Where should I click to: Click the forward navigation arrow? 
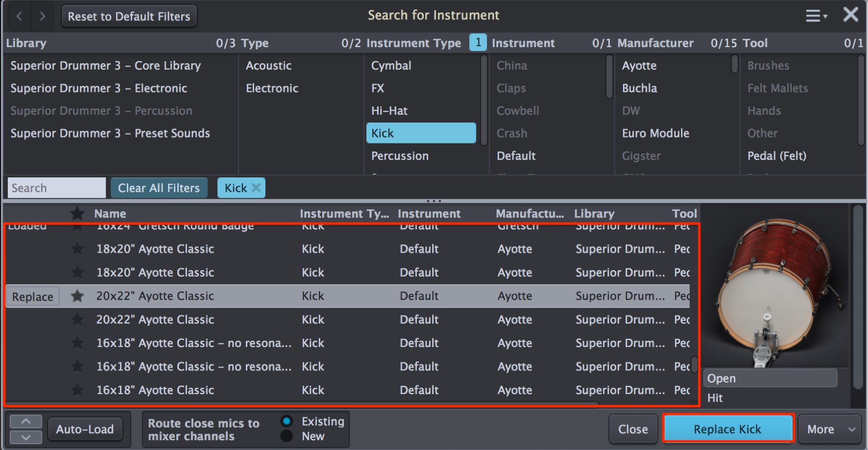coord(42,17)
